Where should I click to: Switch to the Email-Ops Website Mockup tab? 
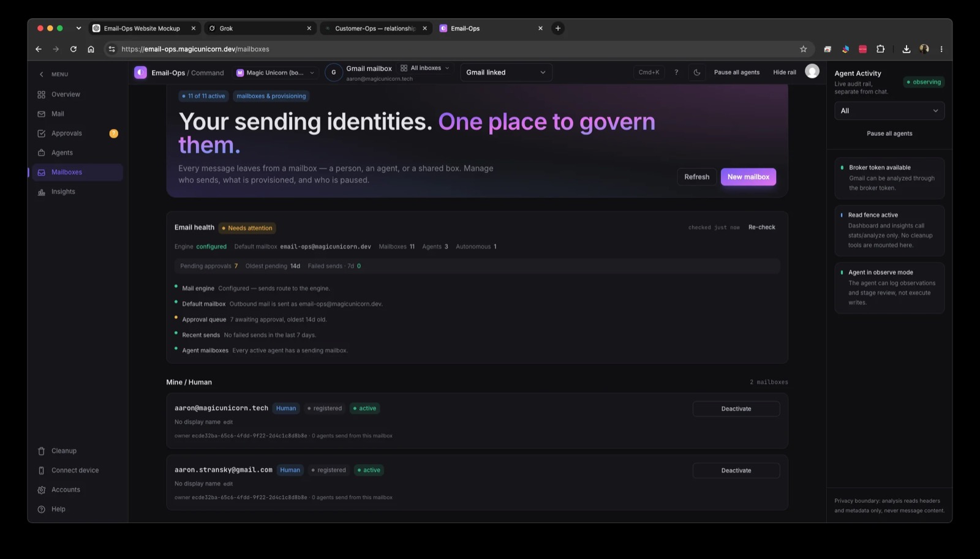pyautogui.click(x=143, y=28)
